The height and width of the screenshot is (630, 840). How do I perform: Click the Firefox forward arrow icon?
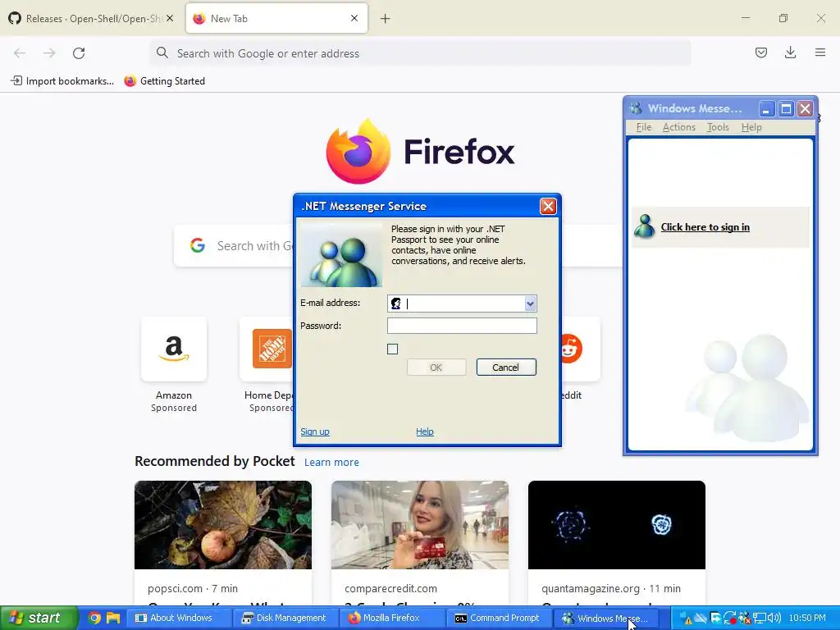(x=49, y=53)
